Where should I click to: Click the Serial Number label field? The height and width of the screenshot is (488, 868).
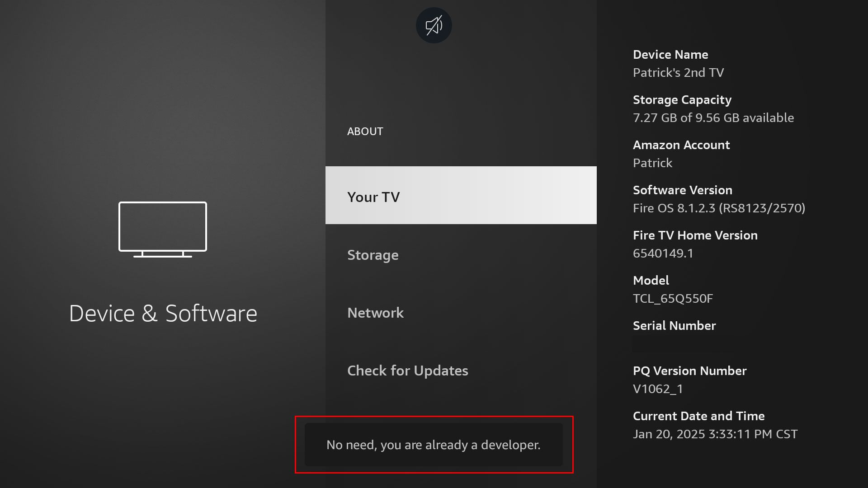[x=674, y=325]
